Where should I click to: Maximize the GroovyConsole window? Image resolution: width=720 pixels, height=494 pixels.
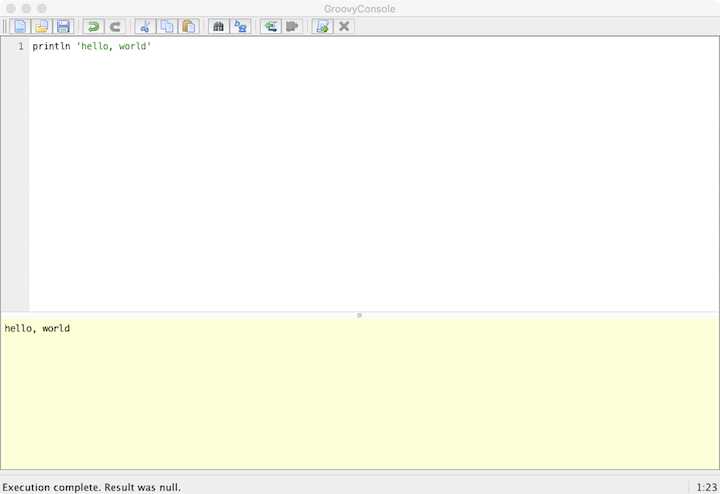point(42,9)
